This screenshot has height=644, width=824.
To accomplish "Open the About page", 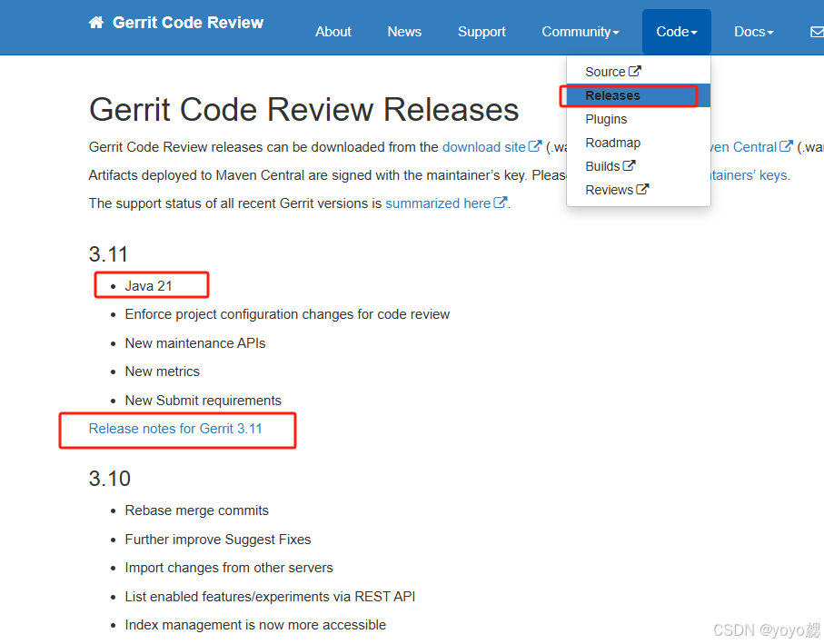I will (x=333, y=32).
